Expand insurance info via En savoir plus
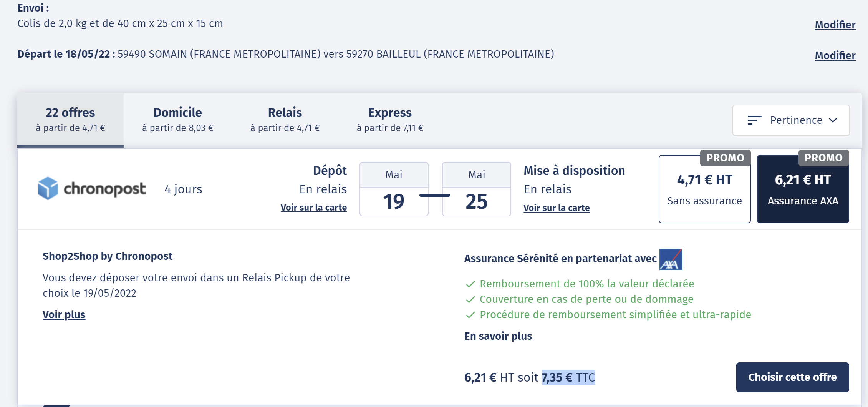 498,336
